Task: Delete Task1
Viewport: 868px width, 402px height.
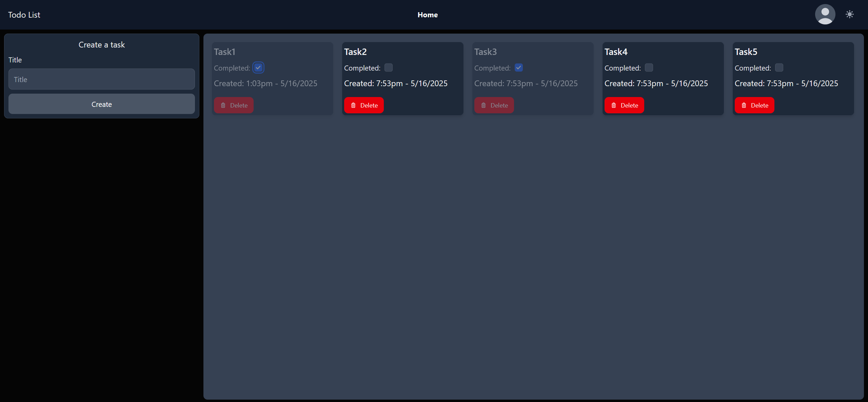Action: click(234, 105)
